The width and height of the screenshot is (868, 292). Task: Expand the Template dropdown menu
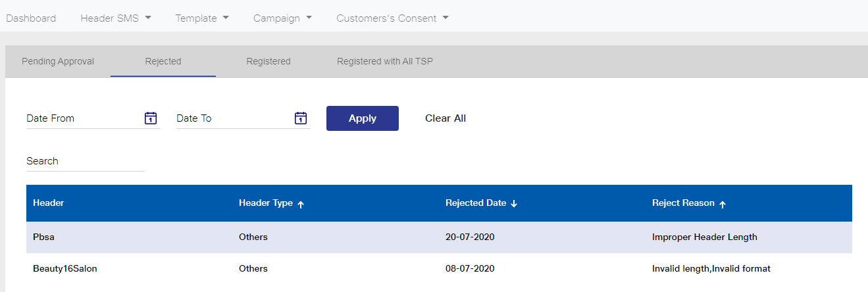202,18
